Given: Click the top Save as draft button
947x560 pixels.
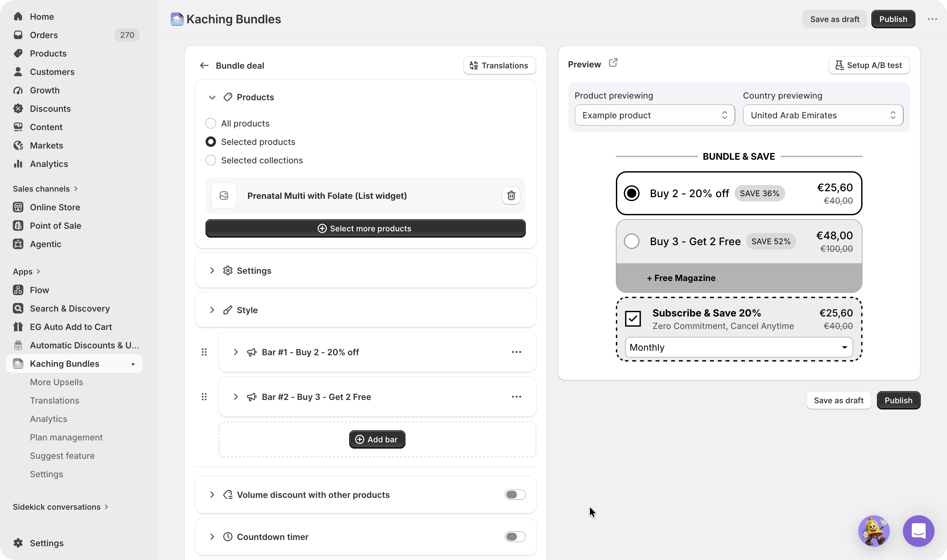Looking at the screenshot, I should (835, 19).
